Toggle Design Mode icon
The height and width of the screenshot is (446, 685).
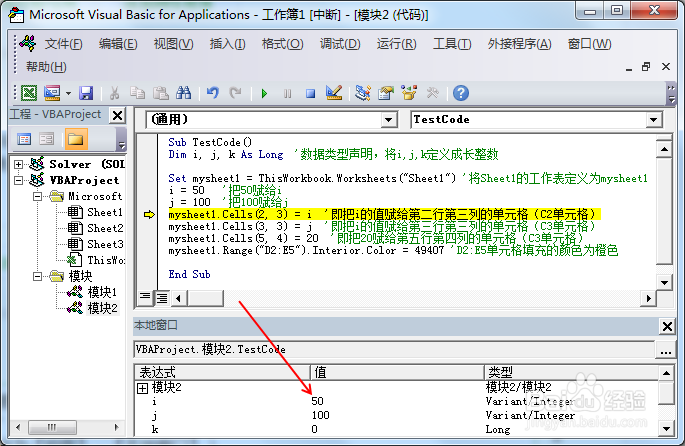click(x=334, y=93)
